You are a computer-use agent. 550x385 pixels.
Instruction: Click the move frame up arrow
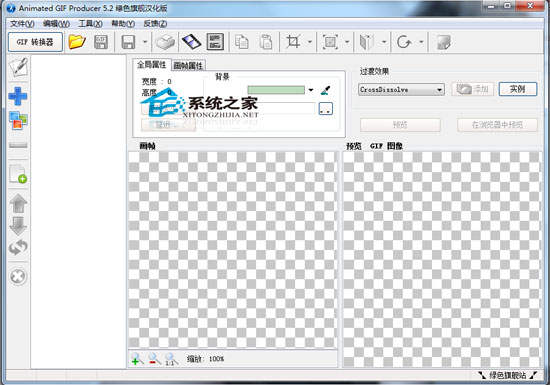[x=18, y=204]
